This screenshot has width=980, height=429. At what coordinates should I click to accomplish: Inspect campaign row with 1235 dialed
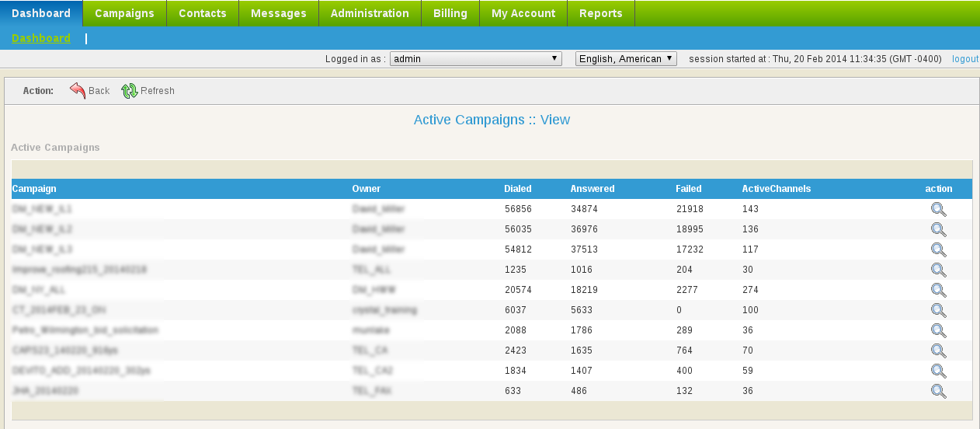pyautogui.click(x=938, y=270)
